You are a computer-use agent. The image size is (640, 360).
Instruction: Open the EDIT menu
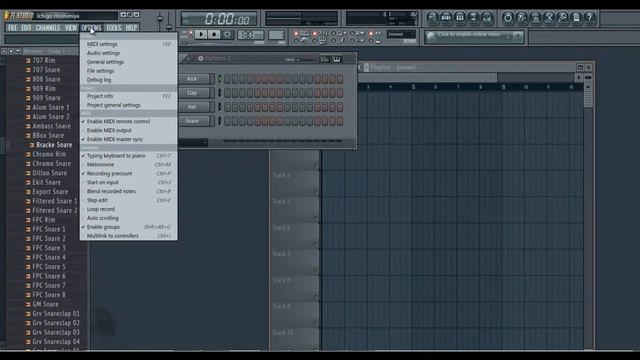[x=26, y=28]
